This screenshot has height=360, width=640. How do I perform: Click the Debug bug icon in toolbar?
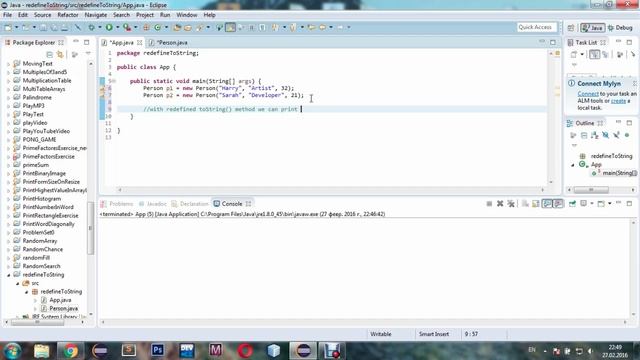(x=91, y=27)
